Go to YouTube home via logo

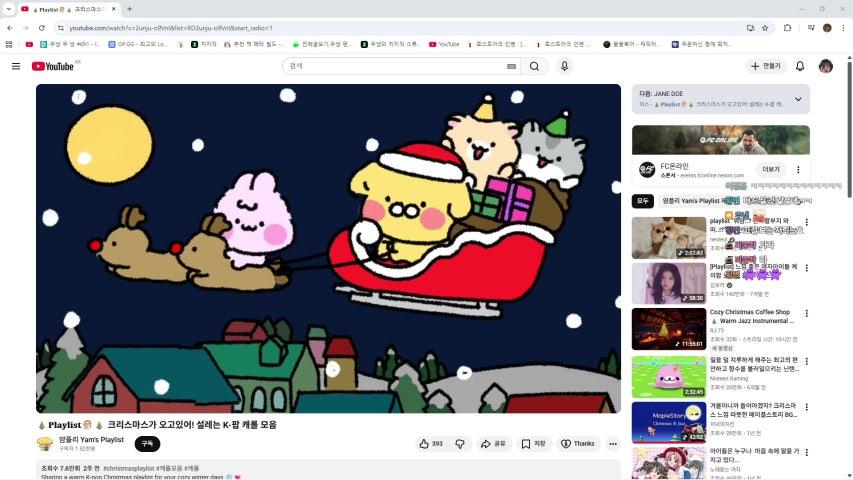53,66
